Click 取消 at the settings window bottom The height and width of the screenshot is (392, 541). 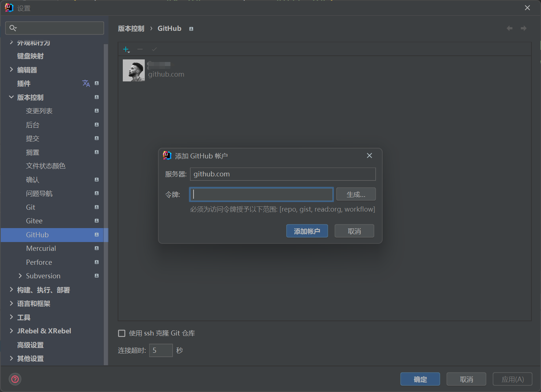[x=466, y=379]
